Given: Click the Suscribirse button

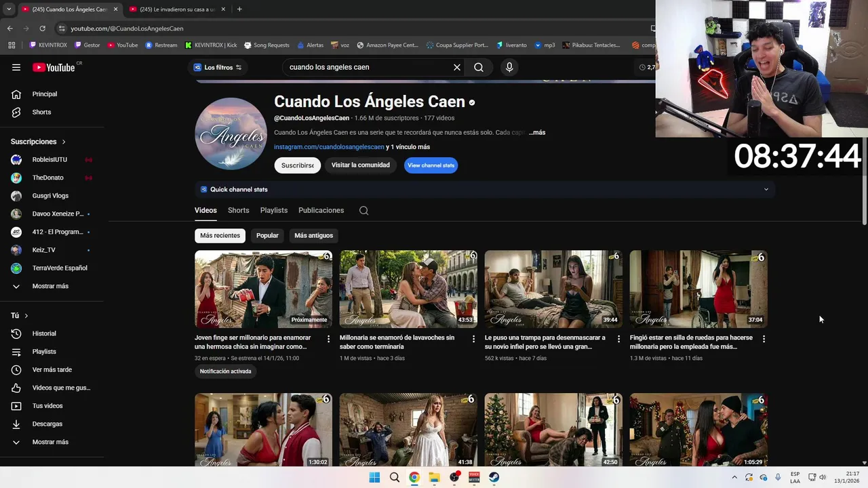Looking at the screenshot, I should tap(297, 165).
